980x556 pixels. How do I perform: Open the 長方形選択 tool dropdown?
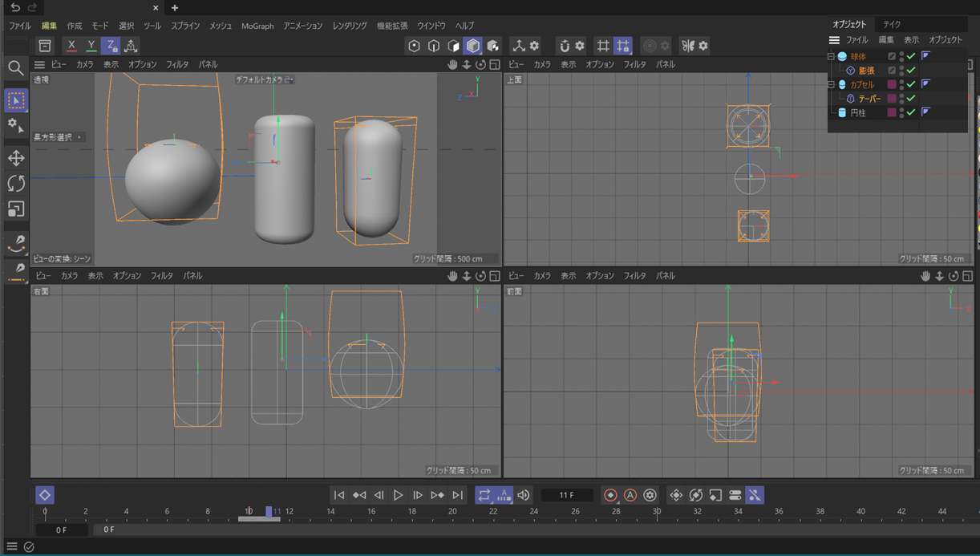[x=58, y=137]
